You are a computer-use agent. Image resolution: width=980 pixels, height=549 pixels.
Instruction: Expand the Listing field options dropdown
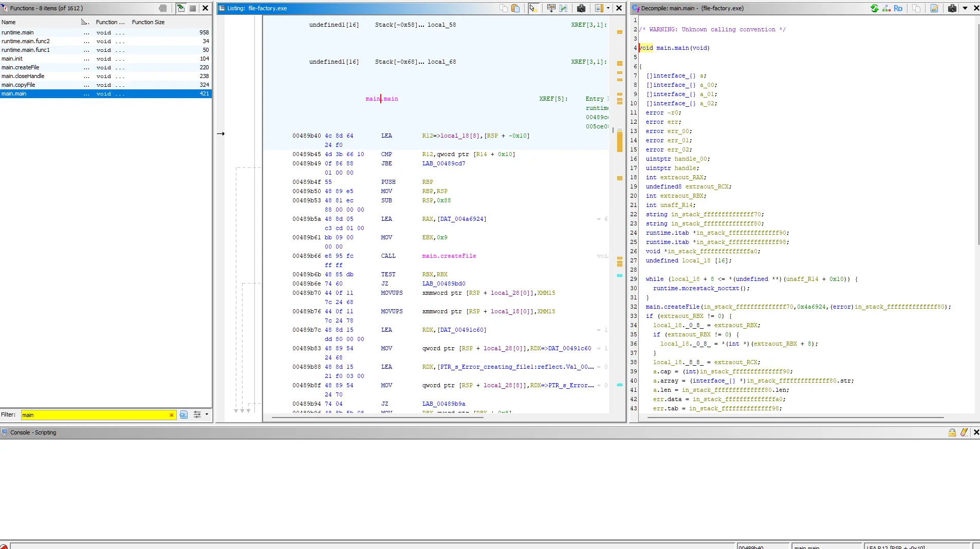pyautogui.click(x=608, y=8)
